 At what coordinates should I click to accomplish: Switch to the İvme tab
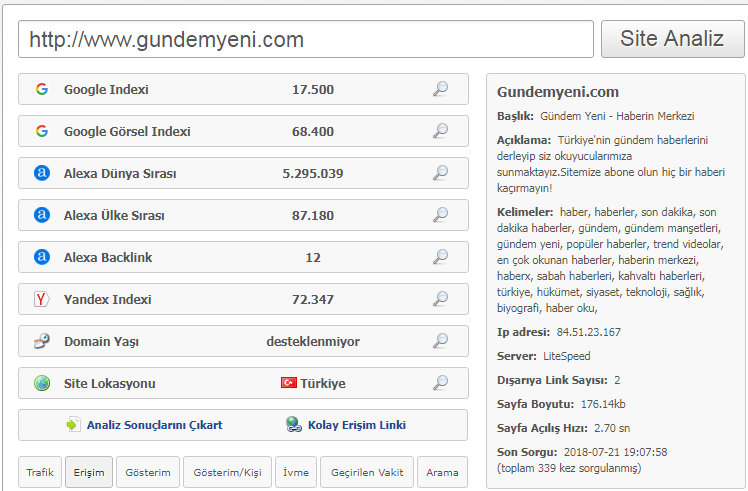296,472
